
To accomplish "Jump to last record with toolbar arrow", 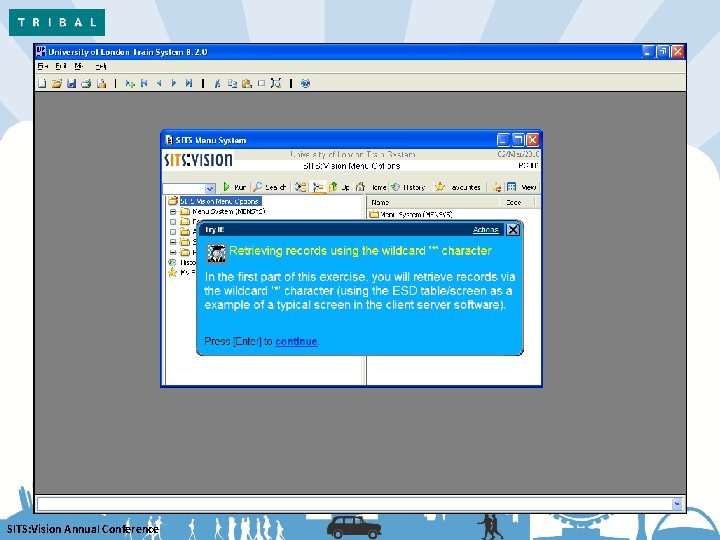I will pos(189,83).
